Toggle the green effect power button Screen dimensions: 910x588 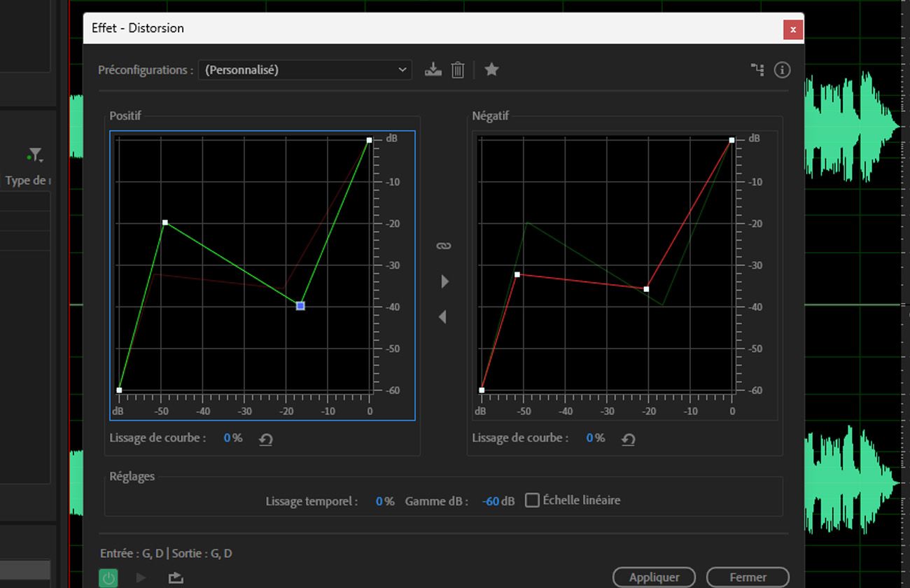pos(108,577)
